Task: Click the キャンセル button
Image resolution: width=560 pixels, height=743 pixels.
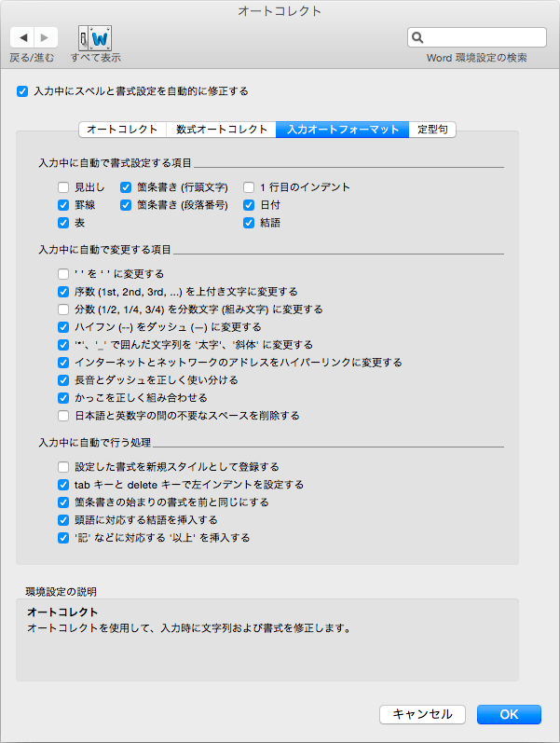Action: point(422,714)
